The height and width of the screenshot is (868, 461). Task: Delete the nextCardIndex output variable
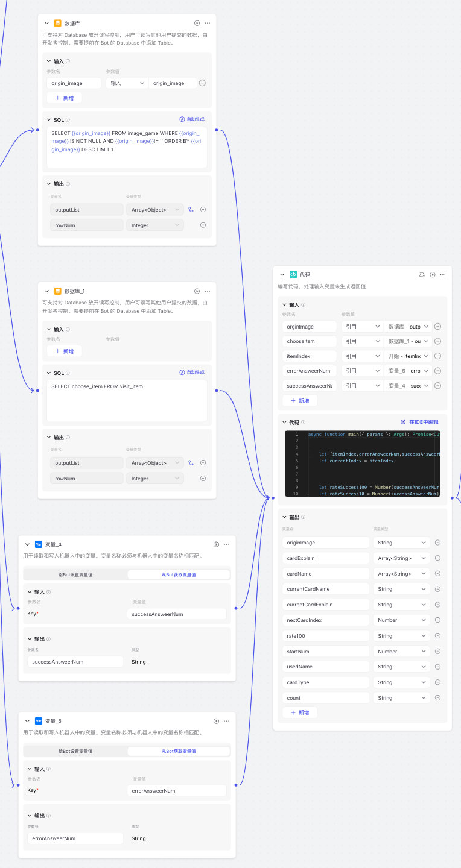point(437,620)
